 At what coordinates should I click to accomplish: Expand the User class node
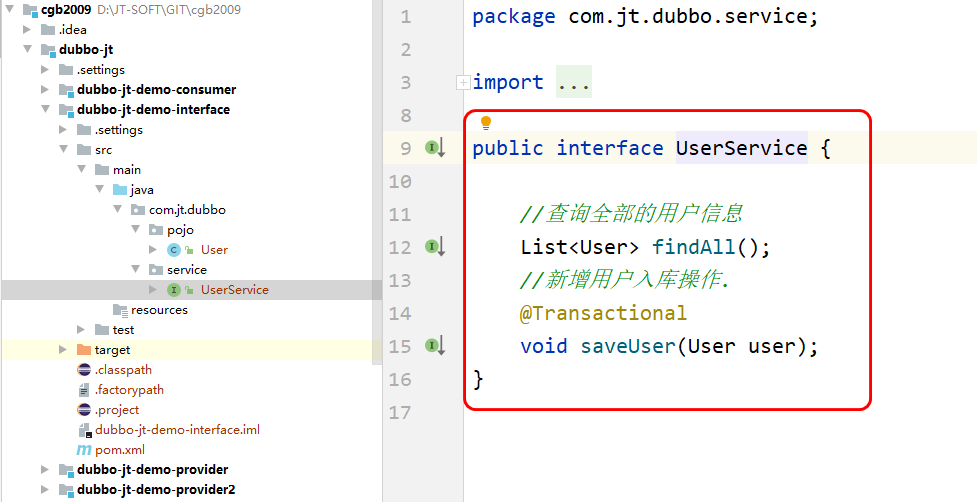click(153, 249)
